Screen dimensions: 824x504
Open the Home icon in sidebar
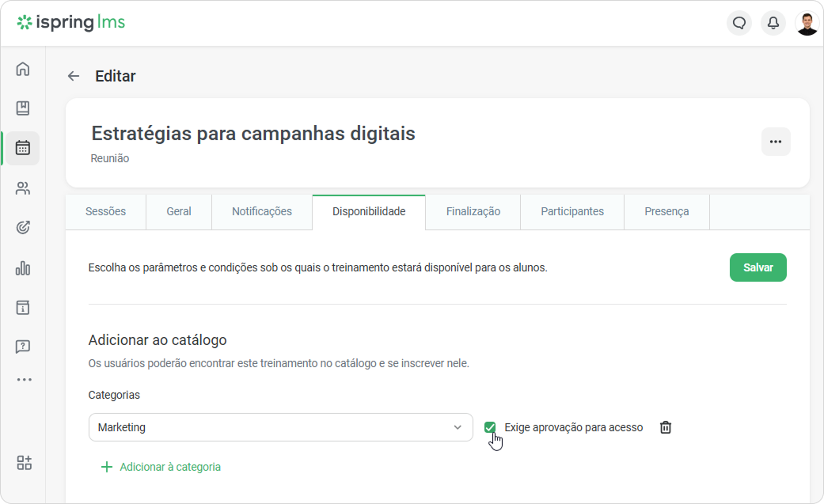coord(23,69)
